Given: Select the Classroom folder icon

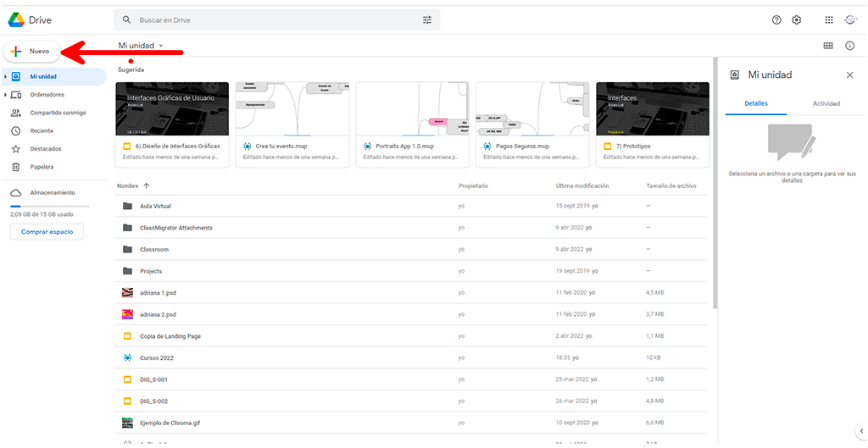Looking at the screenshot, I should tap(127, 249).
